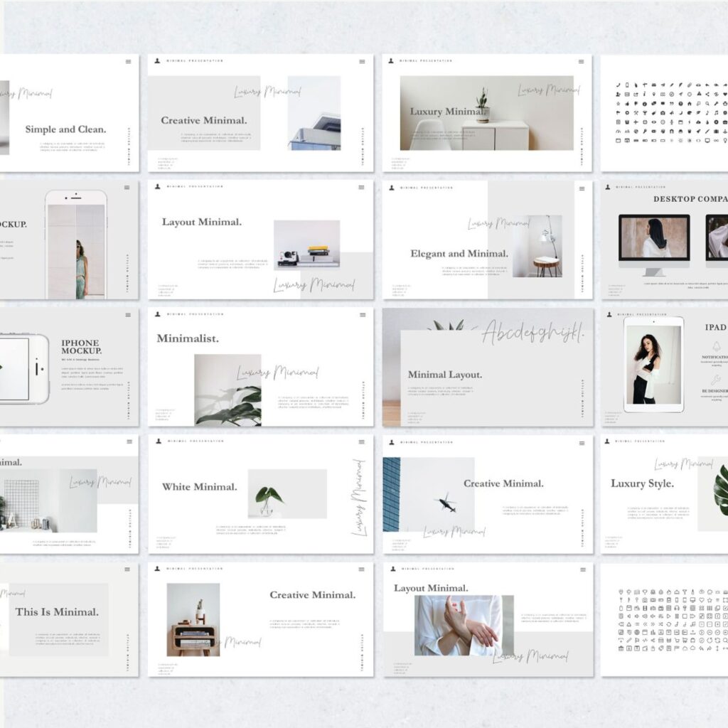Click the location pin icon
The height and width of the screenshot is (728, 728).
coord(653,94)
